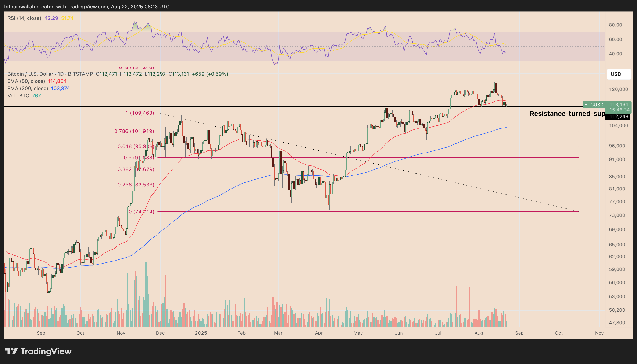Click the 15:46:34 countdown timer
The width and height of the screenshot is (637, 364).
pos(619,110)
